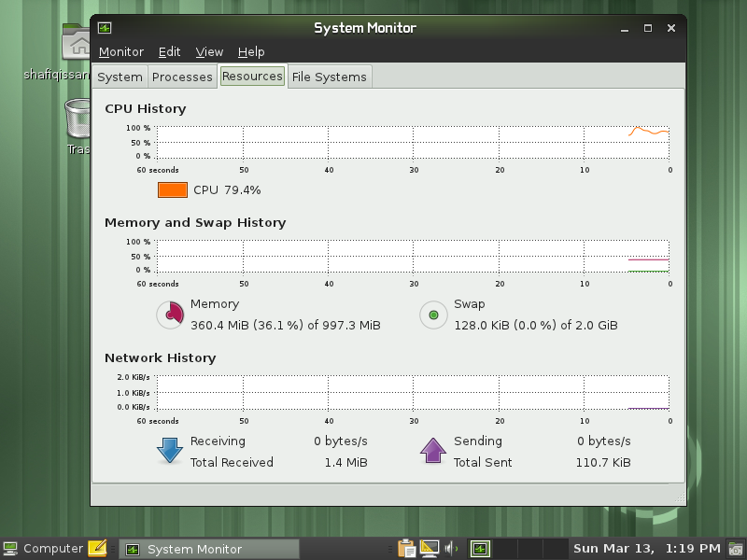Switch to the System tab
Screen dimensions: 747x560
click(120, 77)
